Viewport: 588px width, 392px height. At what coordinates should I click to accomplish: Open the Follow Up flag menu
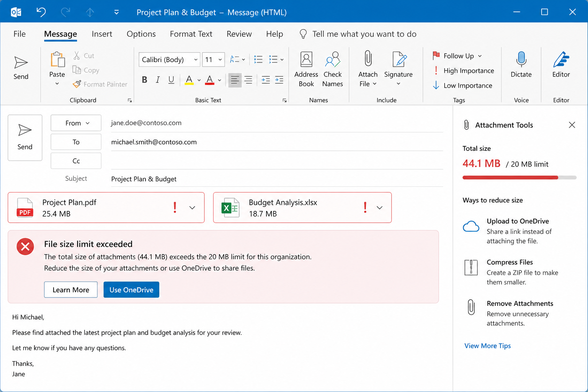[457, 56]
